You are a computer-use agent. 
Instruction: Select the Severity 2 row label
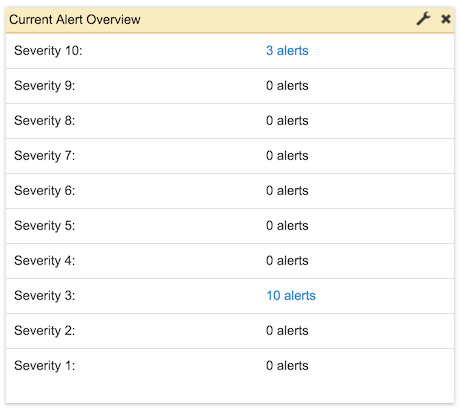[x=45, y=331]
